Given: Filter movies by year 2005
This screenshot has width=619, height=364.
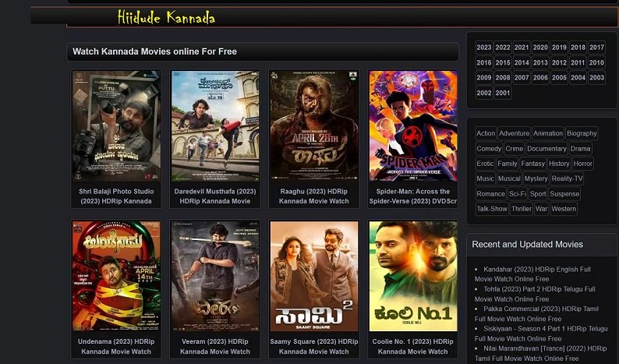Looking at the screenshot, I should pyautogui.click(x=559, y=78).
